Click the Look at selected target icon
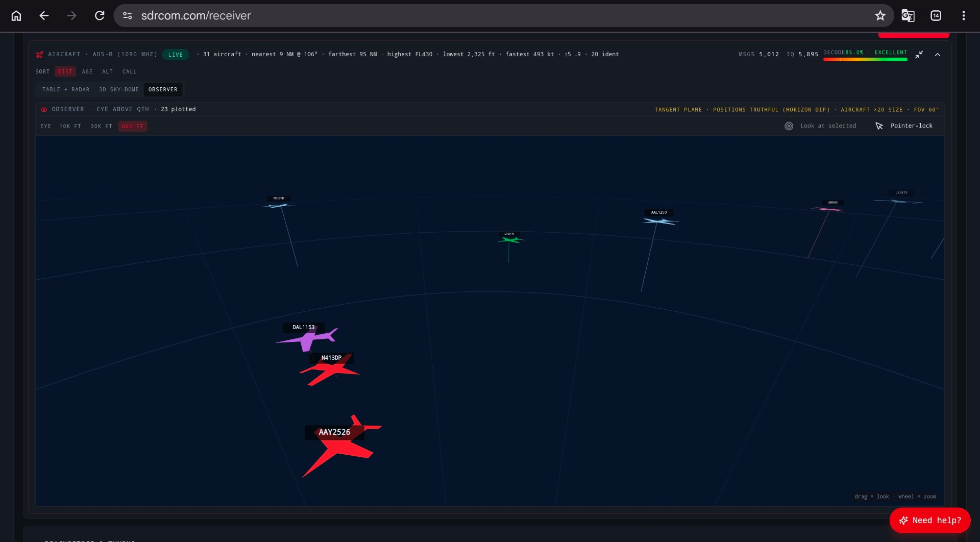Screen dimensions: 980x542 coord(789,126)
